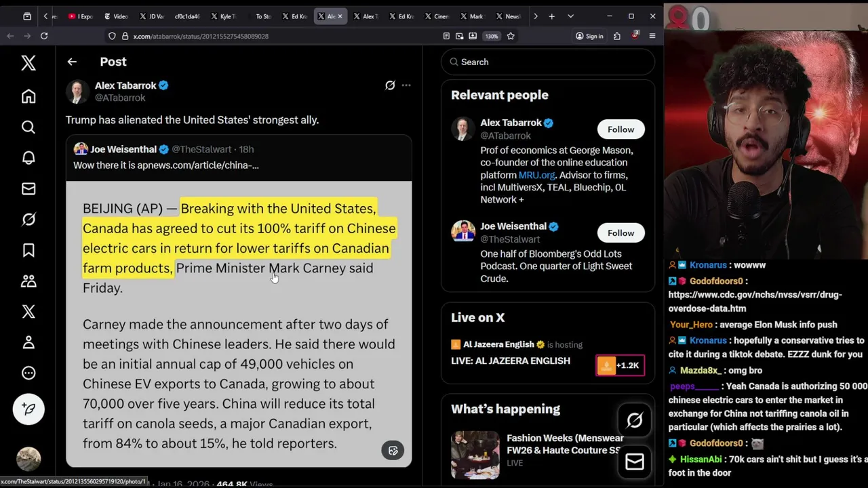Open list all tabs dropdown arrow
Image resolution: width=868 pixels, height=488 pixels.
tap(570, 16)
